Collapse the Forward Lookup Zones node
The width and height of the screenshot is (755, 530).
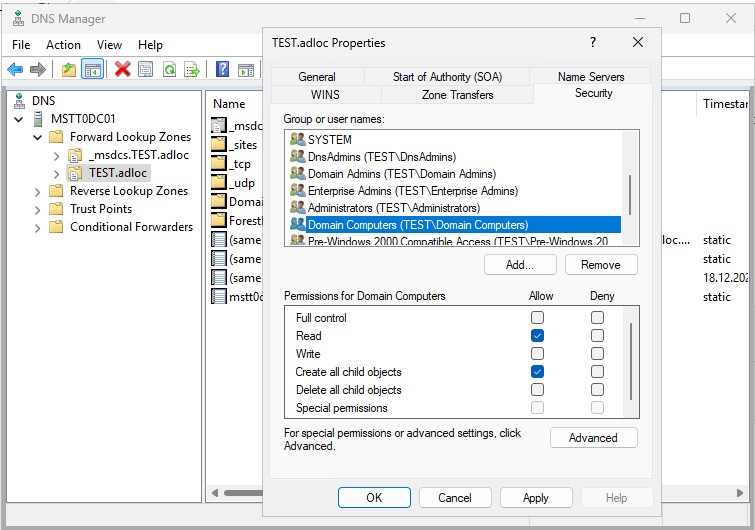pos(38,137)
